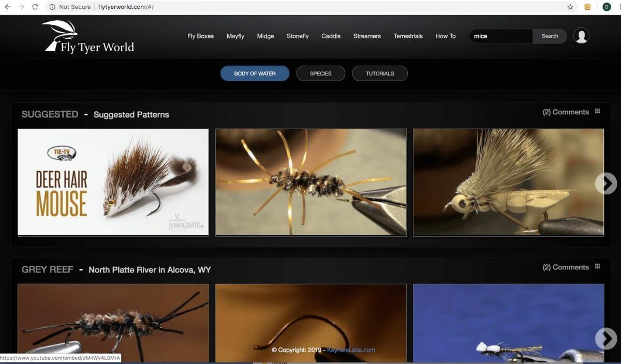The image size is (621, 364).
Task: Open Suggested section's (2) Comments
Action: (x=565, y=112)
